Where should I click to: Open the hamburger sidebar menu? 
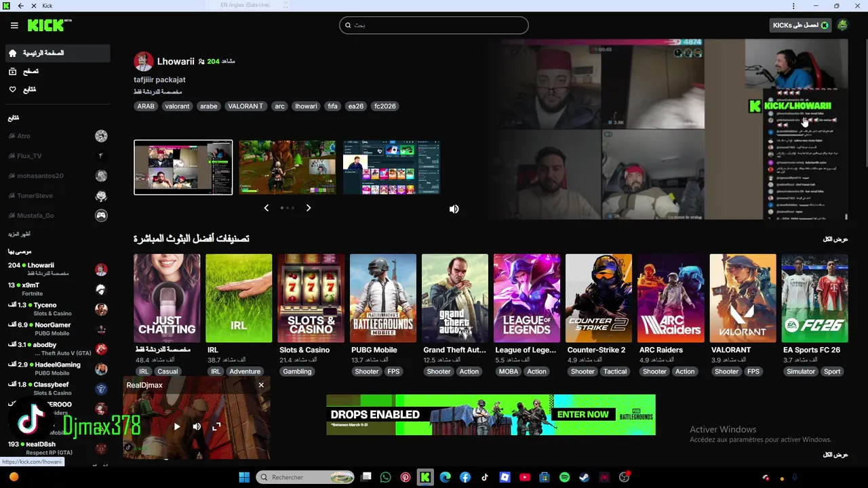tap(14, 25)
